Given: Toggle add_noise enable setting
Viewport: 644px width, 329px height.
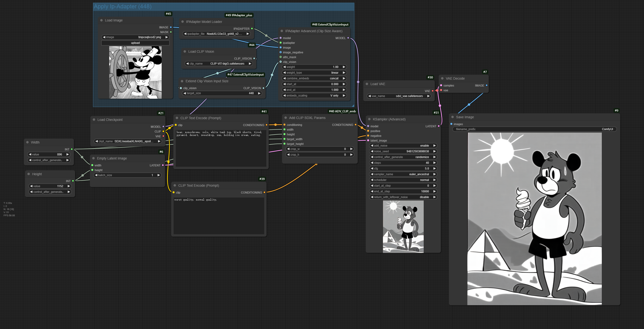Looking at the screenshot, I should pyautogui.click(x=403, y=145).
